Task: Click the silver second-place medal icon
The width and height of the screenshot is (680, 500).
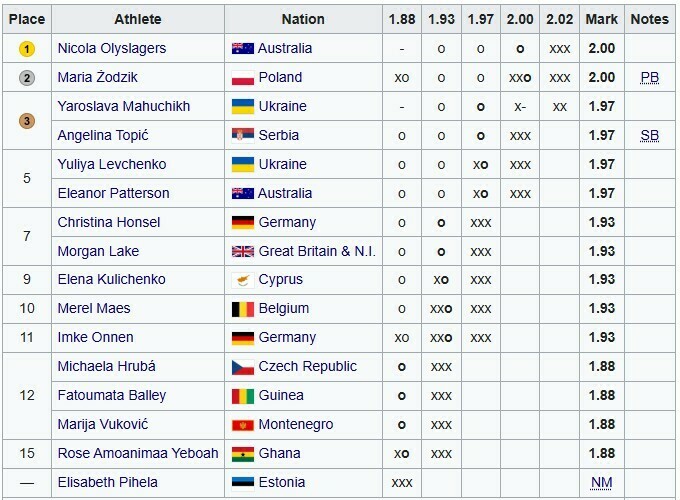Action: point(27,77)
